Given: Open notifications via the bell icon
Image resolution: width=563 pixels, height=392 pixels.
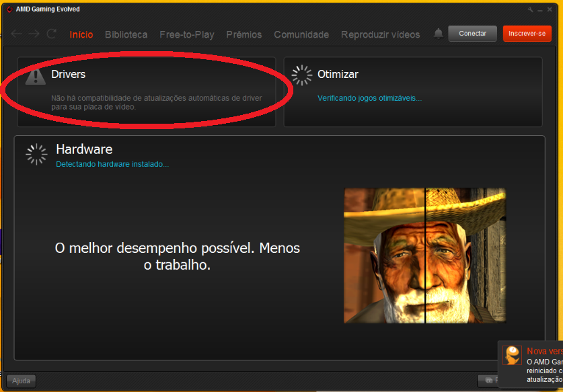Looking at the screenshot, I should pyautogui.click(x=439, y=34).
